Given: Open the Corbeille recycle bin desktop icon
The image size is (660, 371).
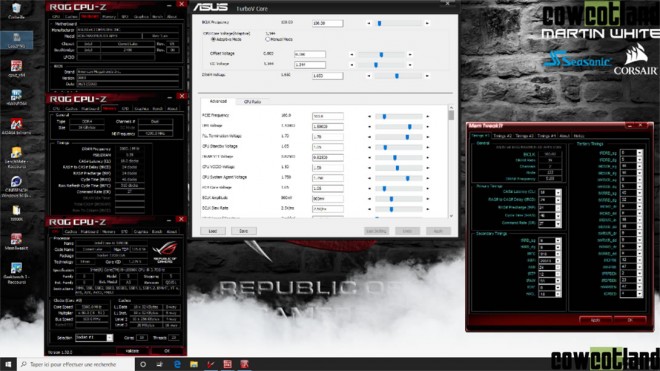Looking at the screenshot, I should (x=16, y=11).
